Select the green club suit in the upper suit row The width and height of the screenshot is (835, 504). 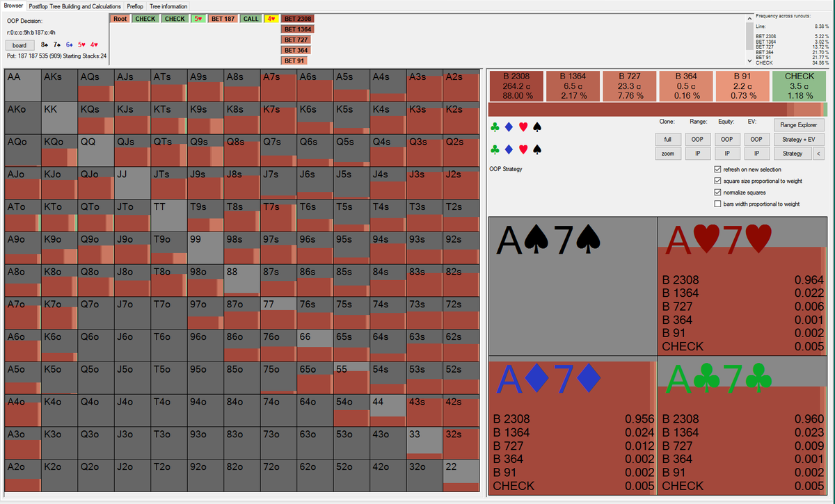click(495, 127)
